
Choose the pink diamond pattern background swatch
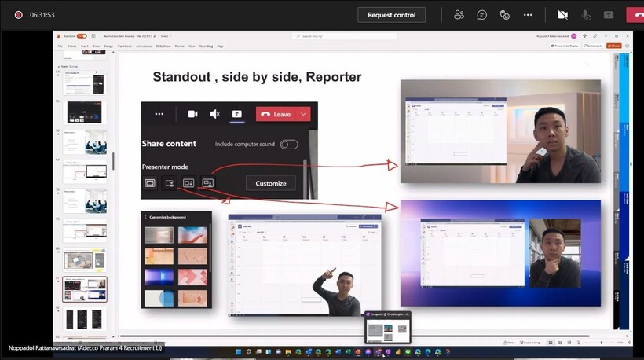[x=192, y=277]
